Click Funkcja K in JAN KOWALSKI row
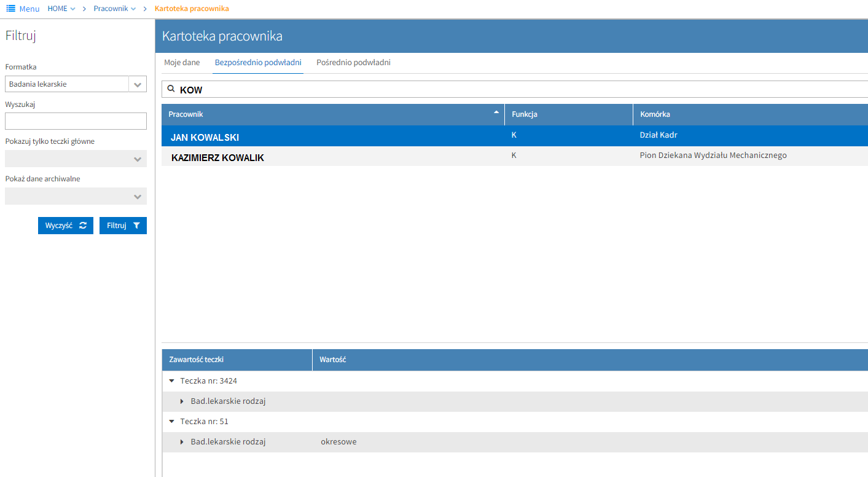The height and width of the screenshot is (477, 868). pos(514,135)
